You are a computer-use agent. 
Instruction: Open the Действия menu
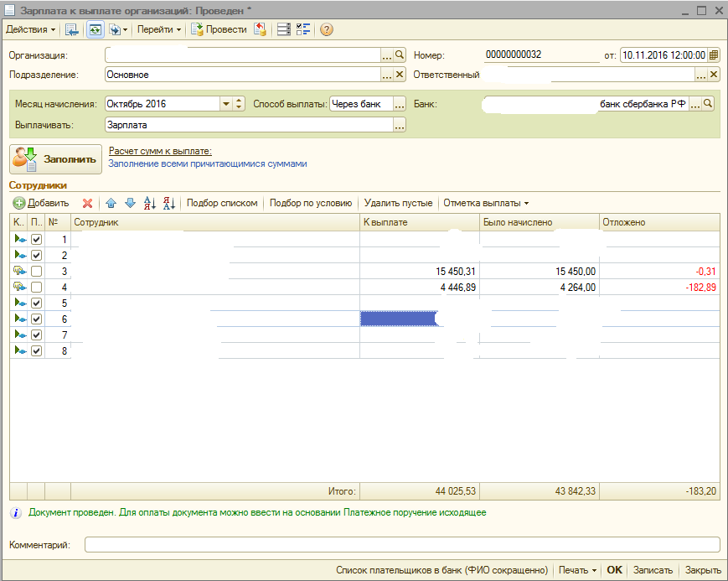click(30, 29)
